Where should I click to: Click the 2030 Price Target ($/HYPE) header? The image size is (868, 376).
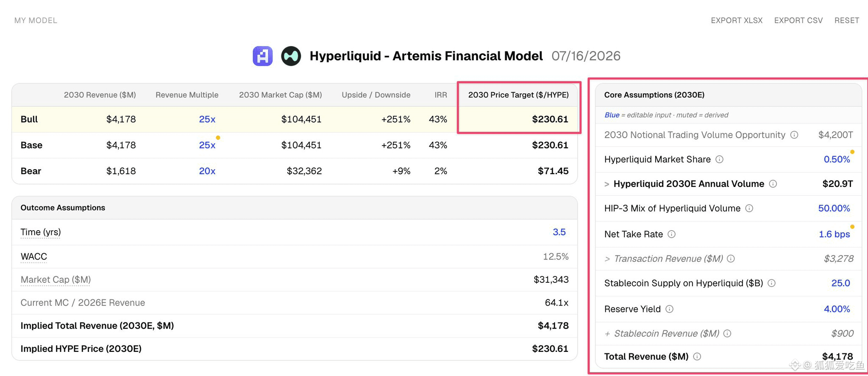click(x=518, y=95)
